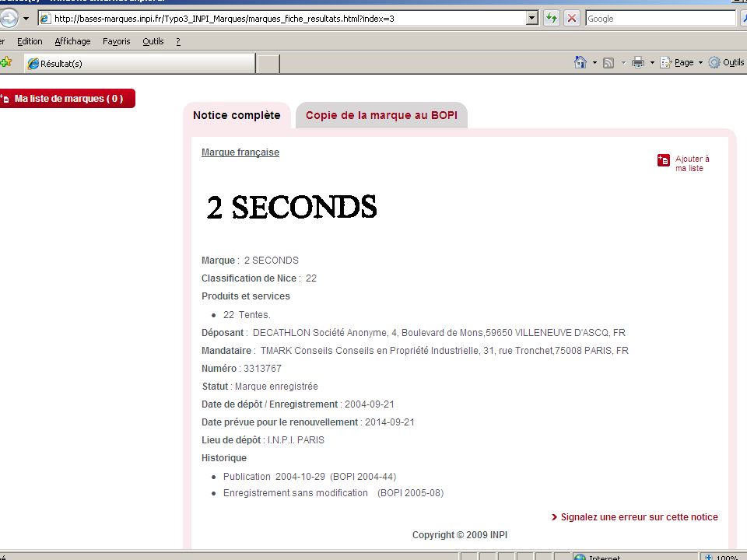747x560 pixels.
Task: Open the Page toolbar menu
Action: [x=682, y=62]
